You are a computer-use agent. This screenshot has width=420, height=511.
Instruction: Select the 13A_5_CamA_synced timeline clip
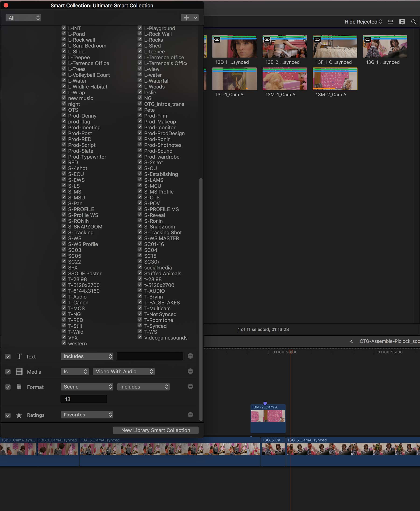pos(170,452)
